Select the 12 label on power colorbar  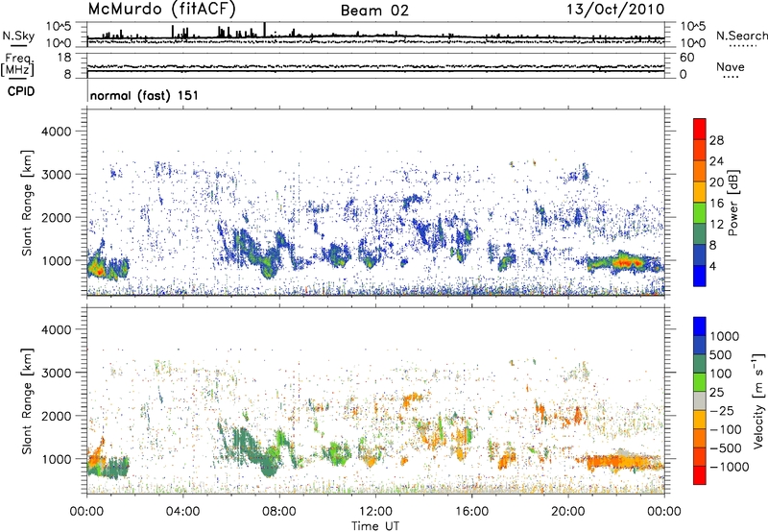[x=716, y=225]
